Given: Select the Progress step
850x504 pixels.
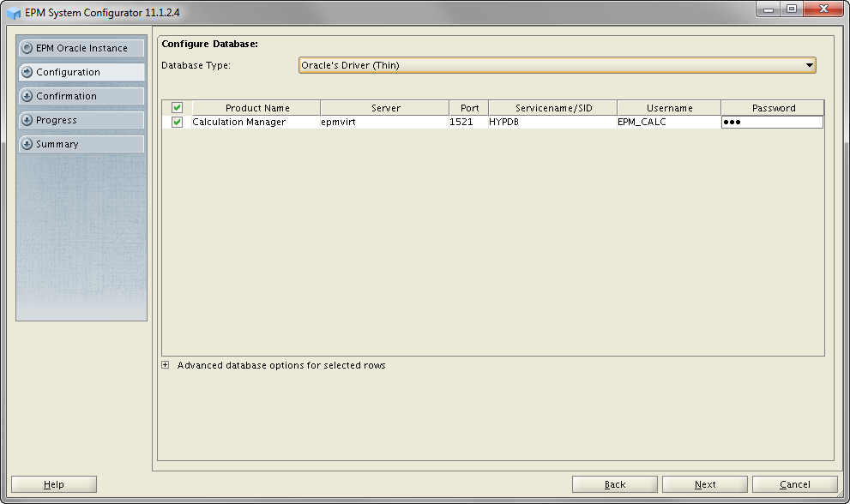Looking at the screenshot, I should (x=81, y=120).
